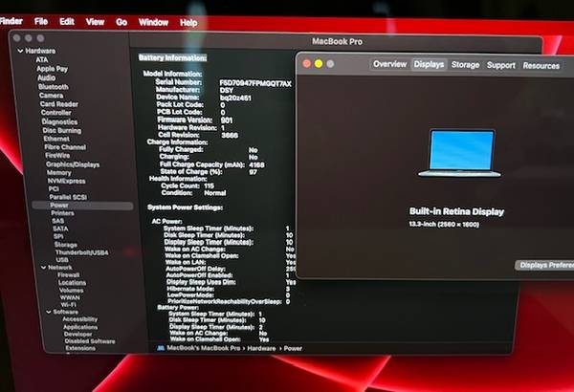Screen dimensions: 574x392
Task: Click the Cycle Count value 115
Action: [209, 185]
